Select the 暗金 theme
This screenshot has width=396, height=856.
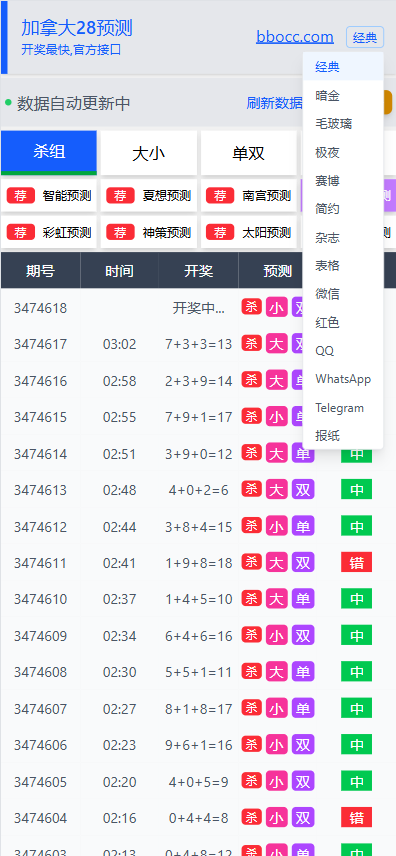click(343, 96)
